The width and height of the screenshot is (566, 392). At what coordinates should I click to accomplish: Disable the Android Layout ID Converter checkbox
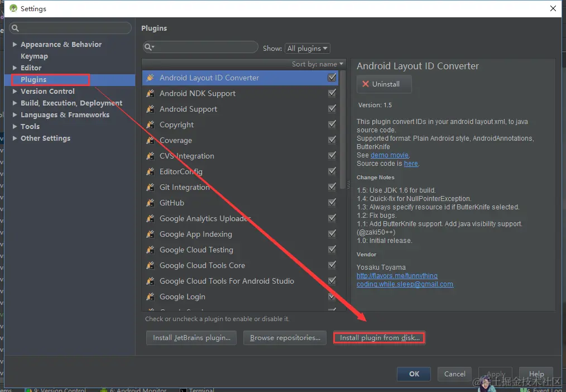(x=332, y=77)
